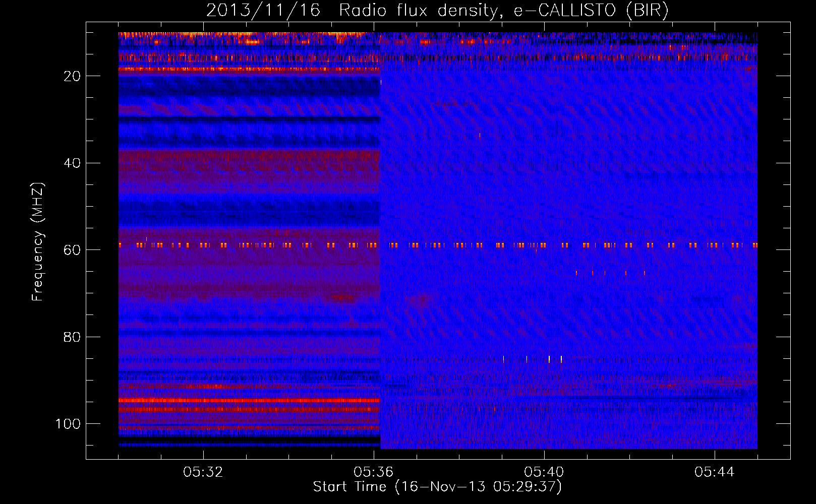
Task: Click the 60 frequency tick label
Action: 73,250
